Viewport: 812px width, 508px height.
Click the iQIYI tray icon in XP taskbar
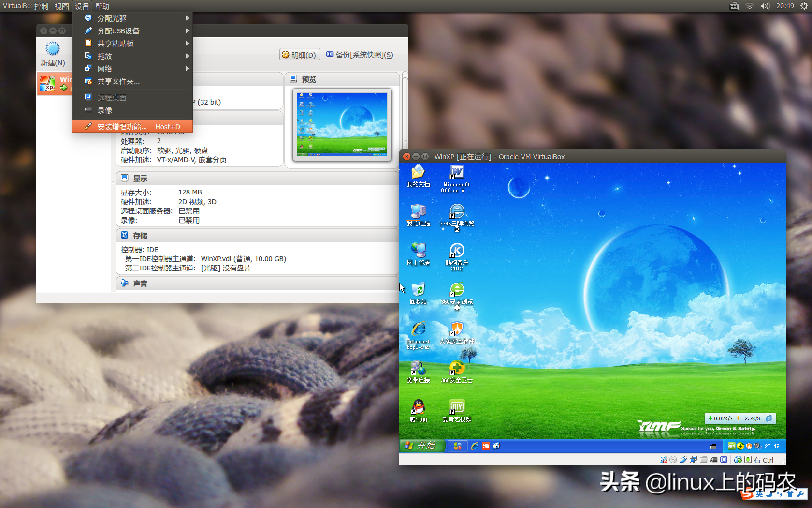pyautogui.click(x=731, y=446)
